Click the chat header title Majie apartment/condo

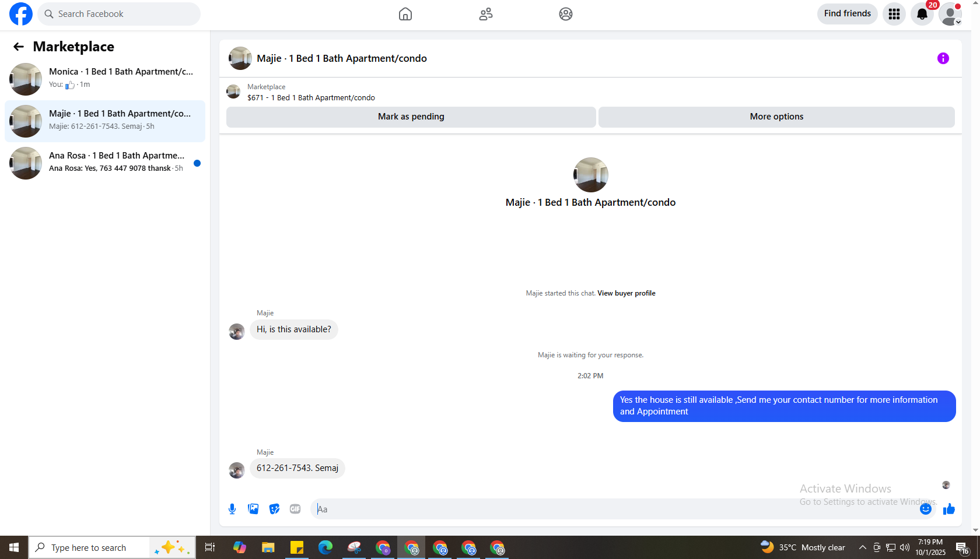342,58
